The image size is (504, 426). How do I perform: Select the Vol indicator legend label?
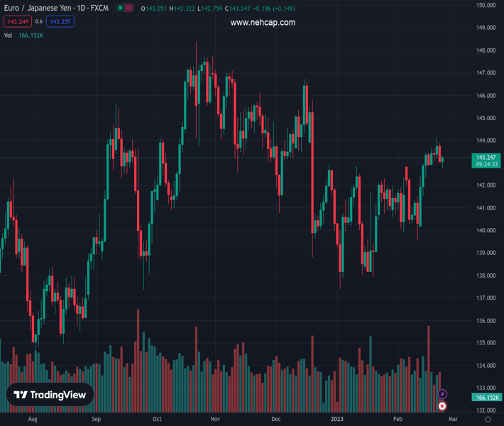pos(9,35)
